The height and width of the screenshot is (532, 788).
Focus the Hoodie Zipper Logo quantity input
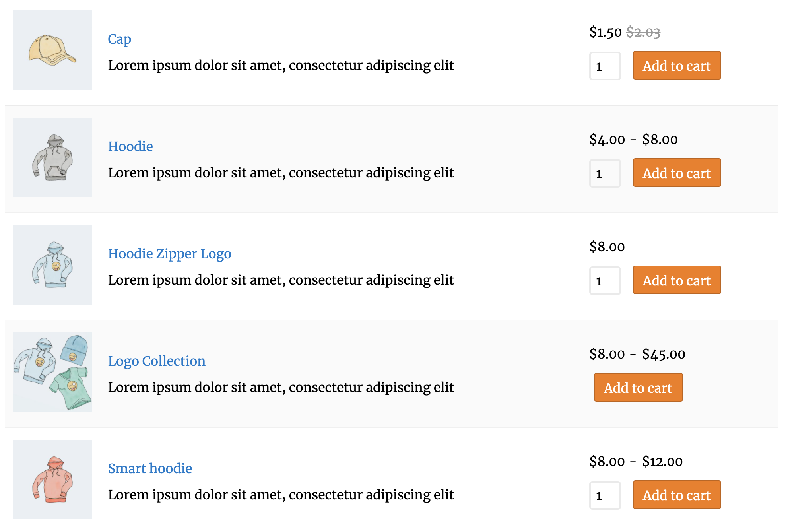(x=605, y=281)
